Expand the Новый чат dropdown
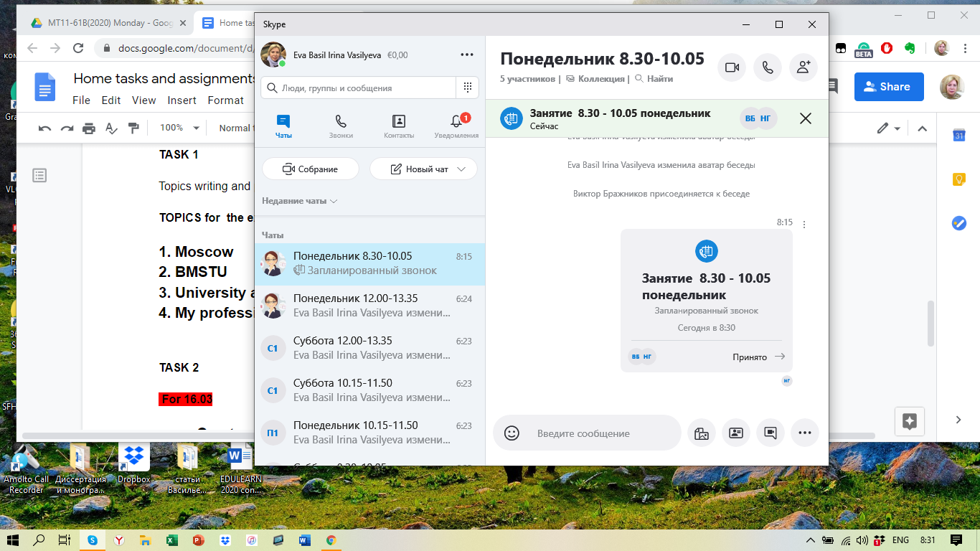Image resolution: width=980 pixels, height=551 pixels. [462, 169]
